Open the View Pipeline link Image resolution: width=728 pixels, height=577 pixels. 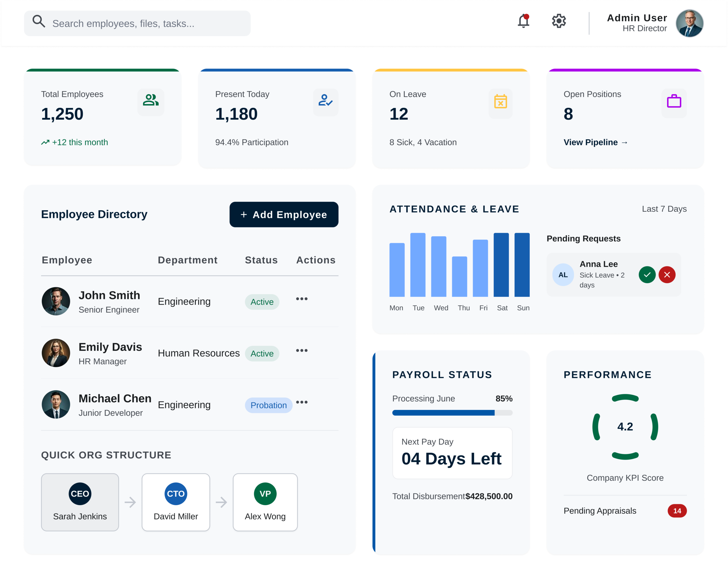[x=596, y=142]
